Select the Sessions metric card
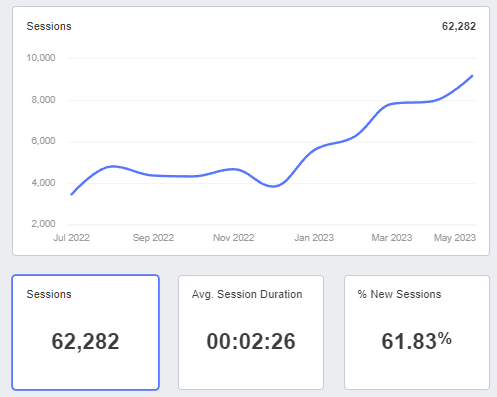The width and height of the screenshot is (497, 397). (86, 332)
